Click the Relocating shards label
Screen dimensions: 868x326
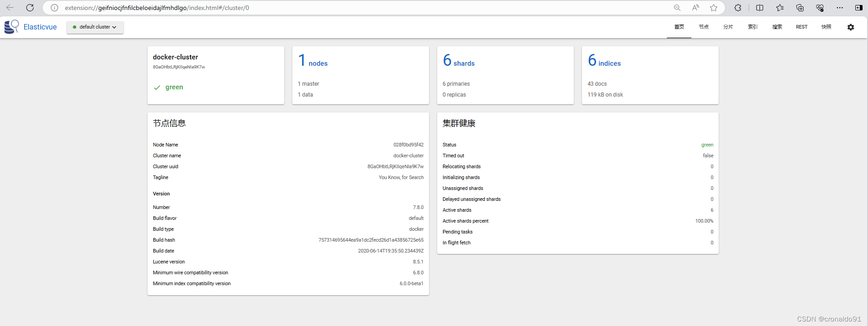click(x=462, y=167)
